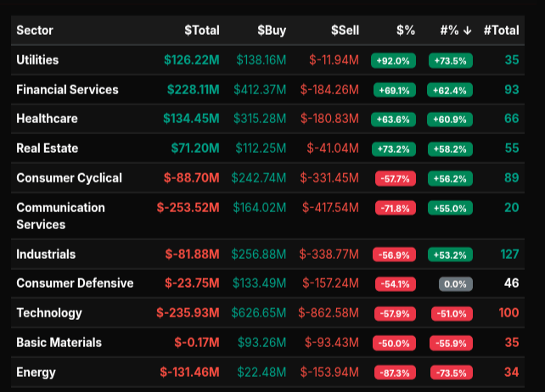545x392 pixels.
Task: Sort by the $Sell column header
Action: pos(346,31)
